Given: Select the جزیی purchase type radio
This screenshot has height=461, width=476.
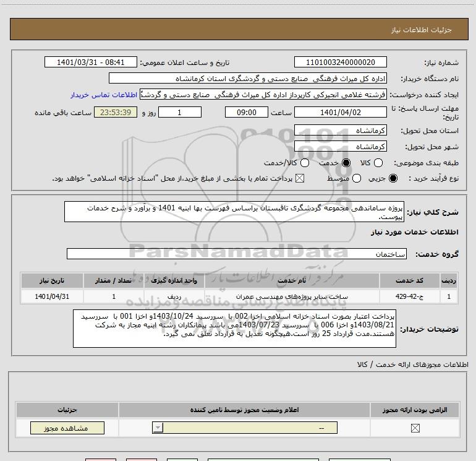Looking at the screenshot, I should pos(393,178).
